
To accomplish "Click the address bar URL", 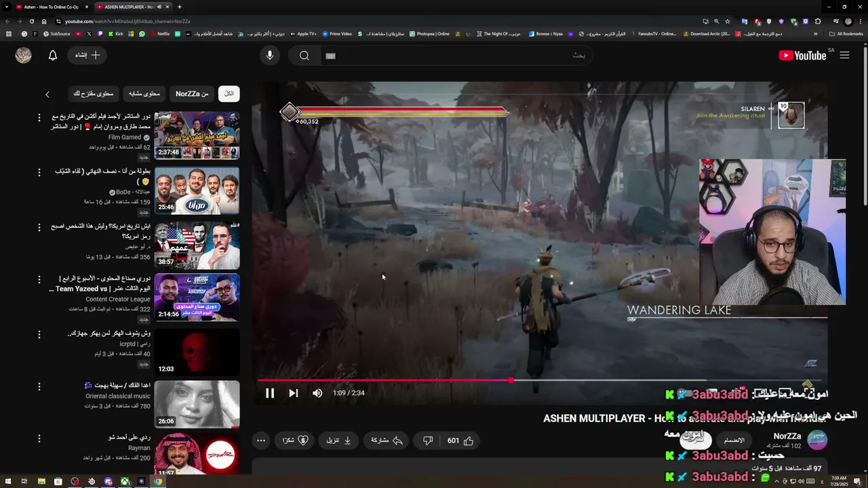I will pyautogui.click(x=127, y=22).
